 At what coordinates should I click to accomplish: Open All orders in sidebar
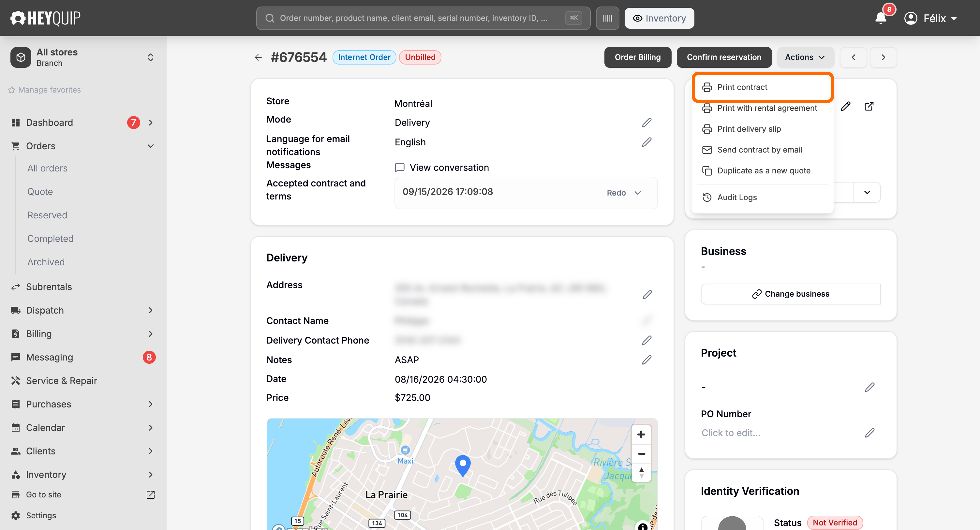pos(47,168)
